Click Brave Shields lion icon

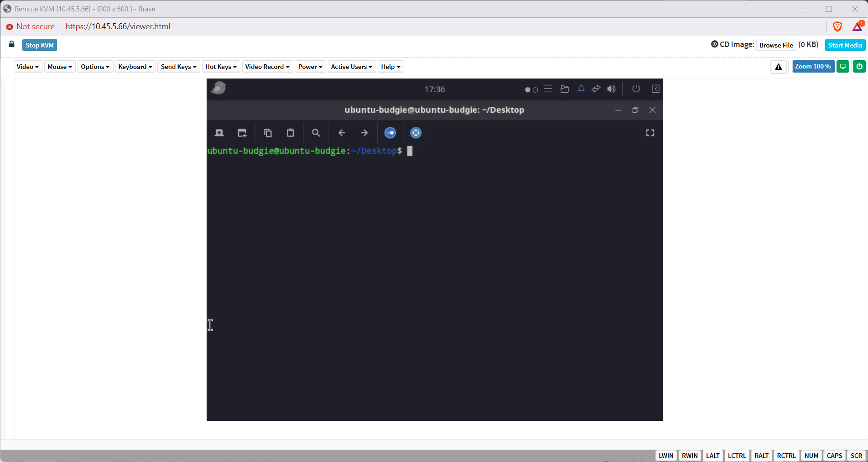click(837, 26)
